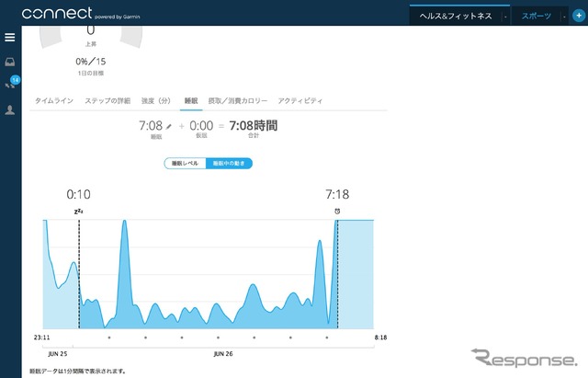Switch toggle to 睡眠レベル view

click(x=185, y=163)
